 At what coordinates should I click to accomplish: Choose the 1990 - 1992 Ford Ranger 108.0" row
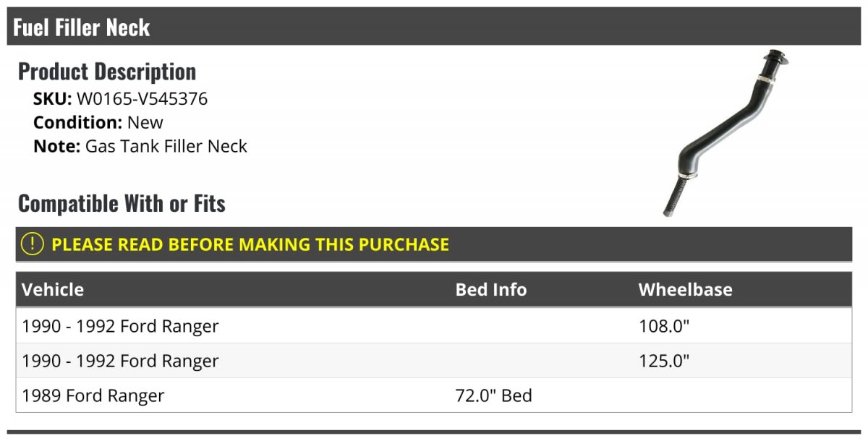pos(434,326)
